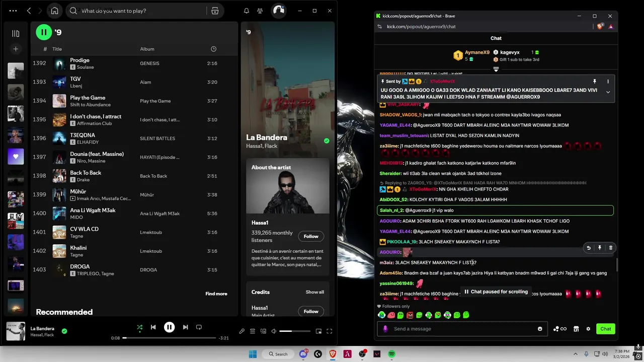Pause the playlist with the green header button
Screen dimensions: 644x362
[44, 32]
